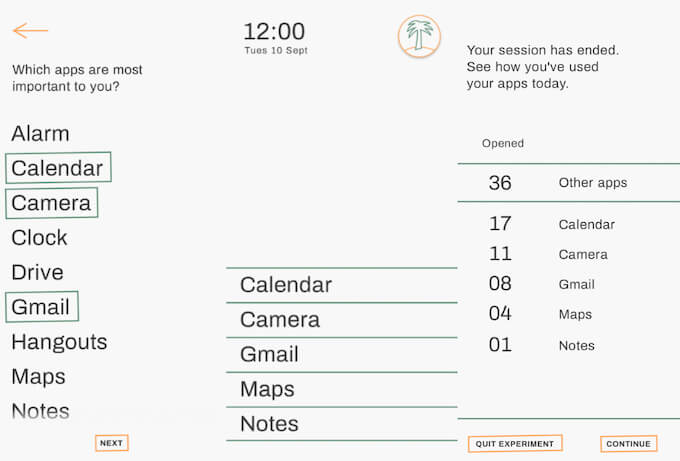Open Maps from the launcher list
680x461 pixels.
click(x=267, y=389)
